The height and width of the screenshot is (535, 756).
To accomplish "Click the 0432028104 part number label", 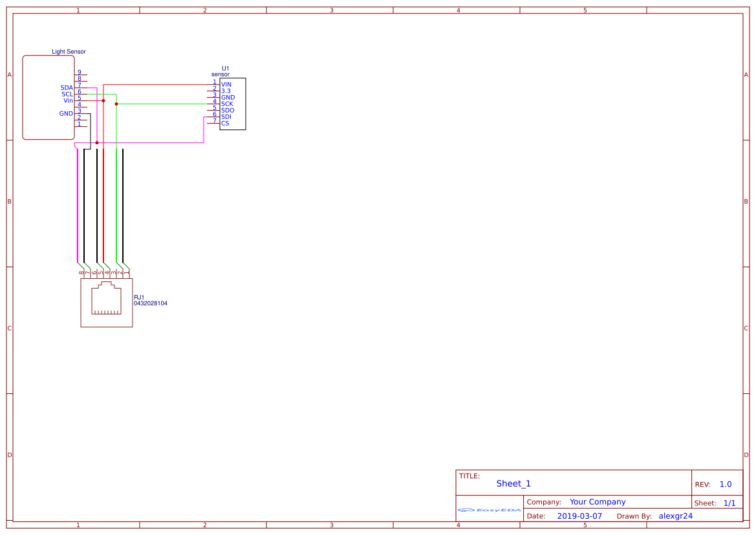I will pos(150,302).
